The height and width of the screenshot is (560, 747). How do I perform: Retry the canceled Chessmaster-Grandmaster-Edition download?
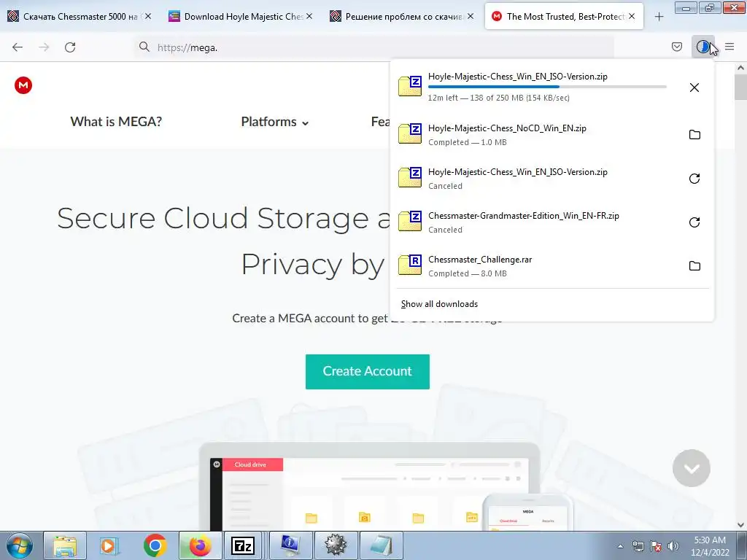(x=694, y=222)
